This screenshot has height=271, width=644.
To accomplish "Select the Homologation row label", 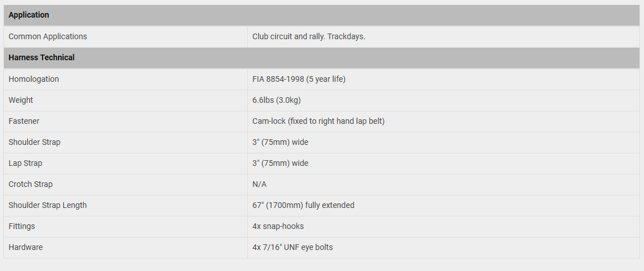I will tap(34, 79).
